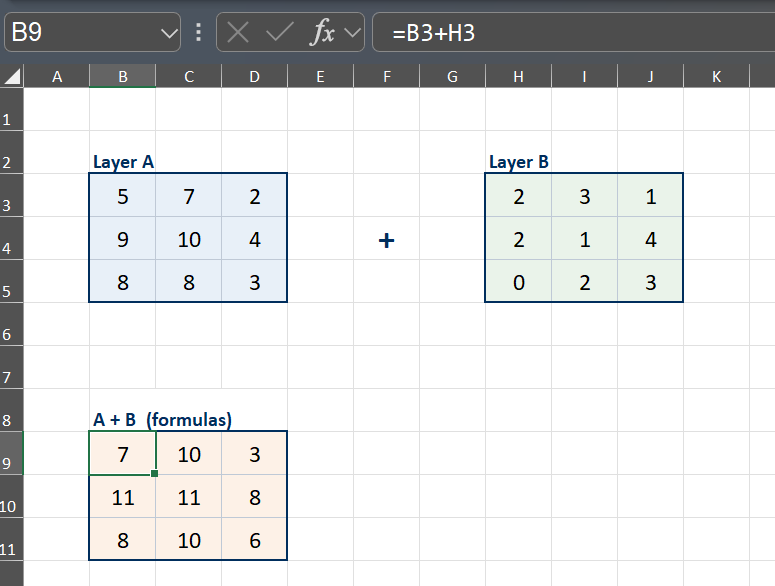Viewport: 775px width, 586px height.
Task: Click the fill handle on cell B9
Action: [x=154, y=473]
